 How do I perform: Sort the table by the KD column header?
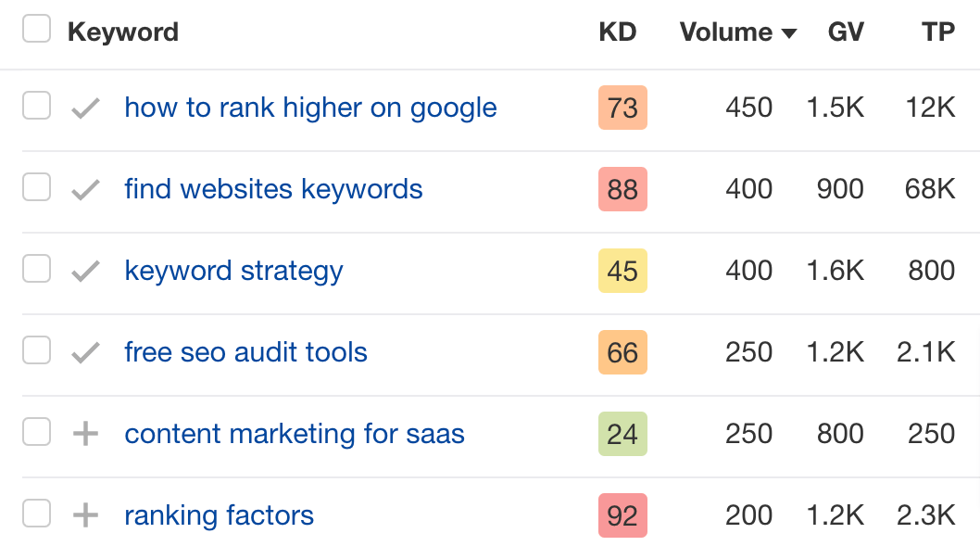pyautogui.click(x=618, y=32)
